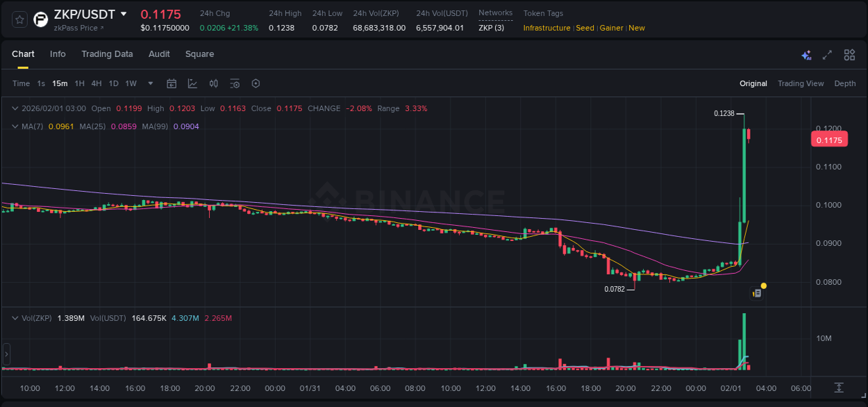Open chart settings via the hexagon icon
The width and height of the screenshot is (868, 407).
coord(256,83)
